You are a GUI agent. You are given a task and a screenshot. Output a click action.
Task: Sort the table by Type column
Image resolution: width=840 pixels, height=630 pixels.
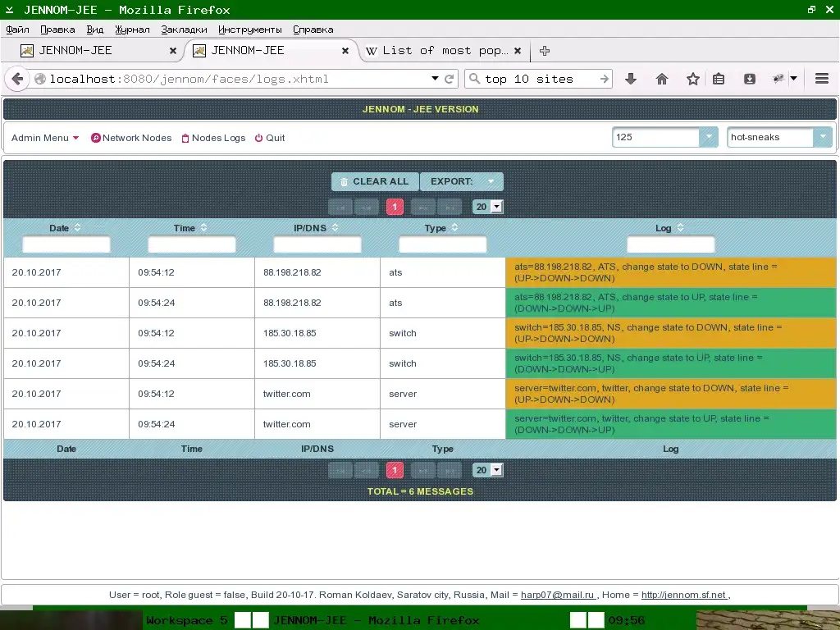point(454,228)
